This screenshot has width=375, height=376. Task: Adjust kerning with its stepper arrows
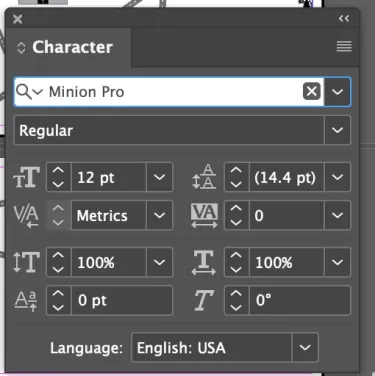[x=58, y=215]
